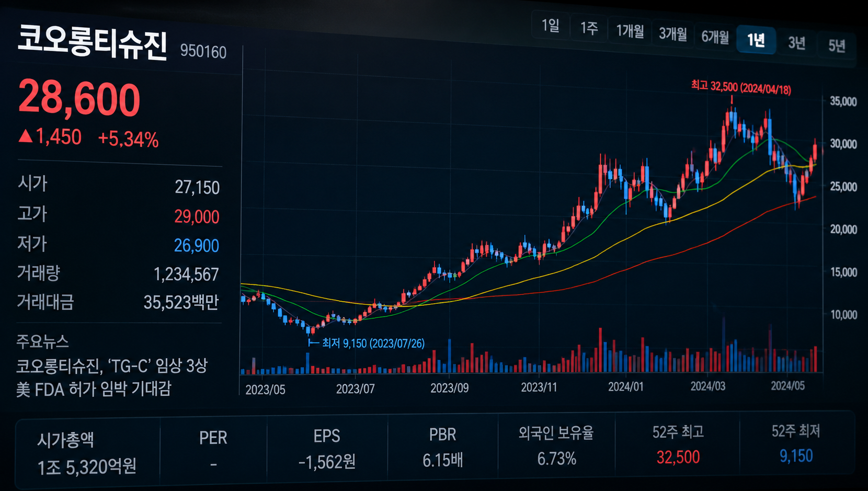Viewport: 868px width, 491px height.
Task: Click the 52주 최고 value in stats bar
Action: coord(678,457)
